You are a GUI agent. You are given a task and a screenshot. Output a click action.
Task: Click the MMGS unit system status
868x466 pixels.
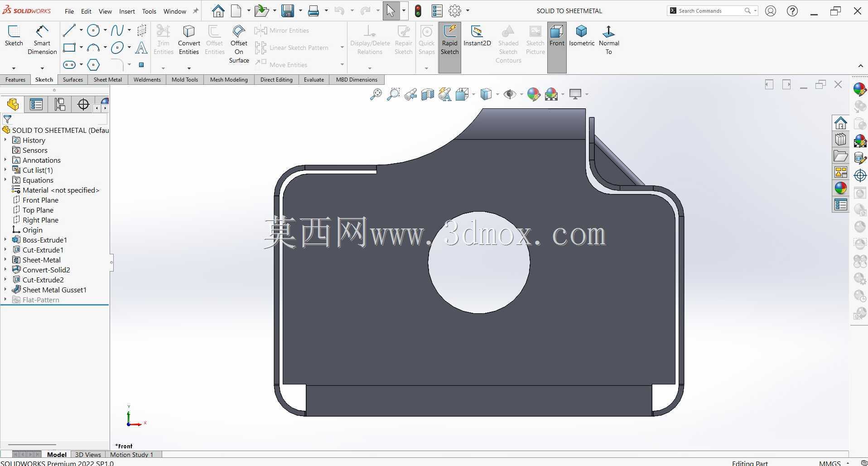(829, 463)
